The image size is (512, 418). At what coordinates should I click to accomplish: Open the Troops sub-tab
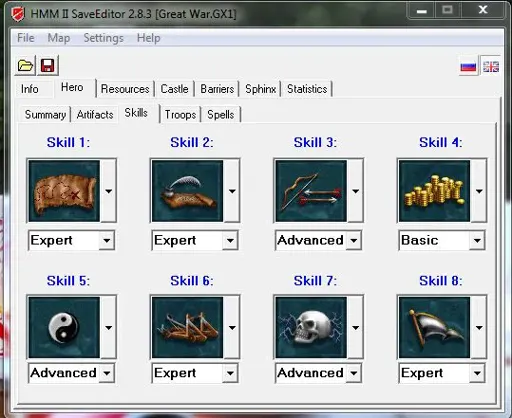click(180, 115)
